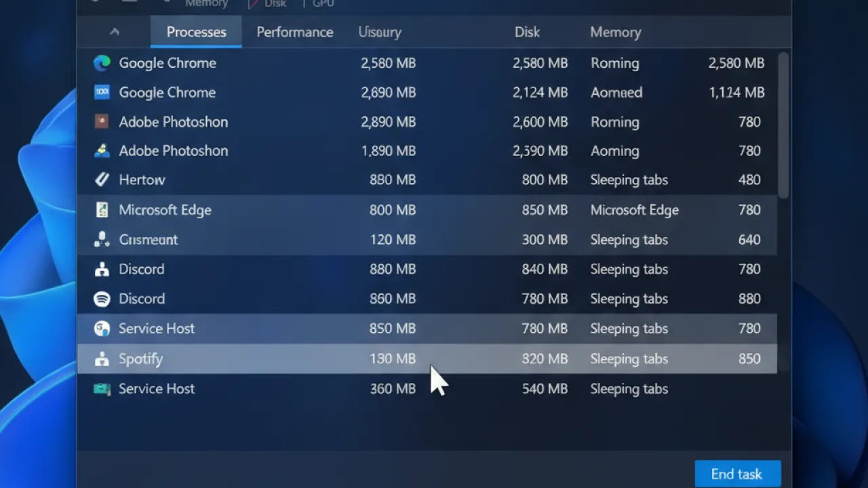Screen dimensions: 868x488
Task: Sort by the Disk column header
Action: click(527, 32)
